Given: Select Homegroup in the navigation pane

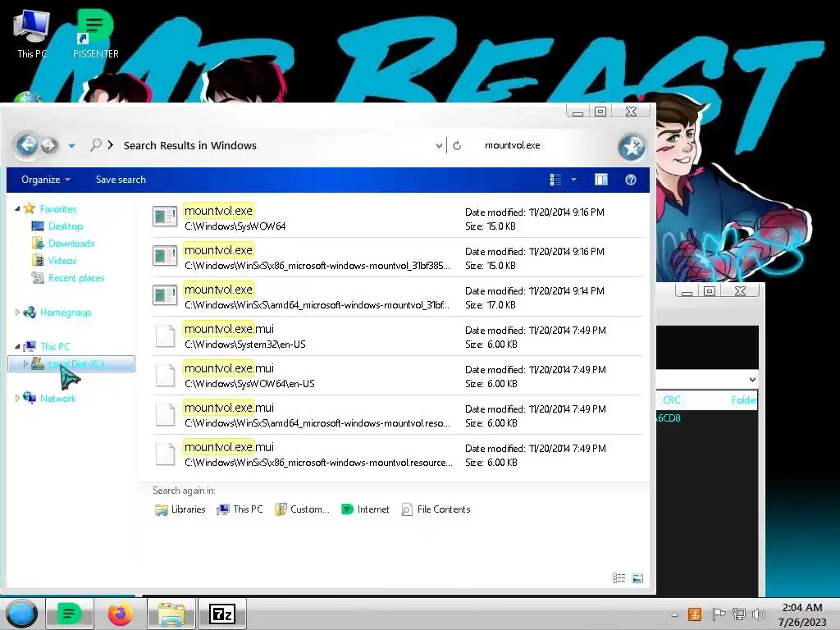Looking at the screenshot, I should (x=66, y=313).
